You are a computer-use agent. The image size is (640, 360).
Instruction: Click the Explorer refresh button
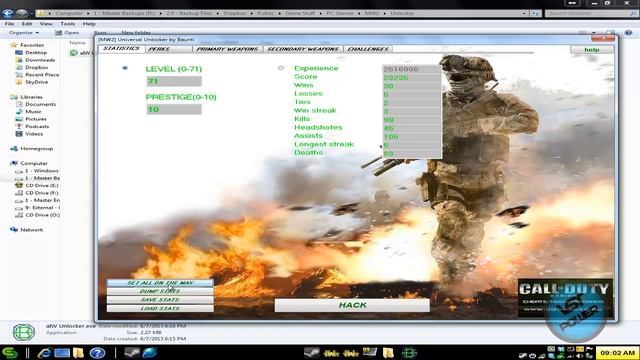[x=536, y=13]
